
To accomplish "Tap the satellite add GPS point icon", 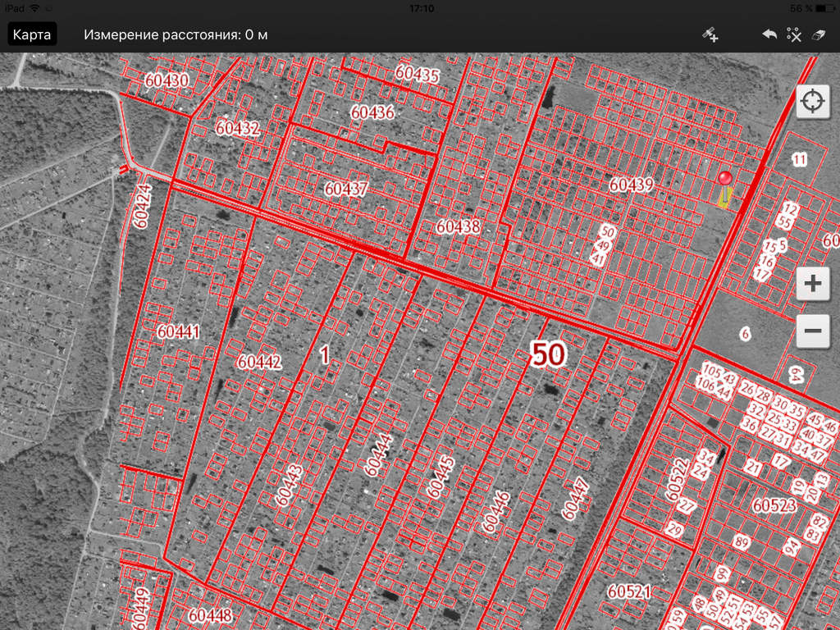I will coord(710,34).
